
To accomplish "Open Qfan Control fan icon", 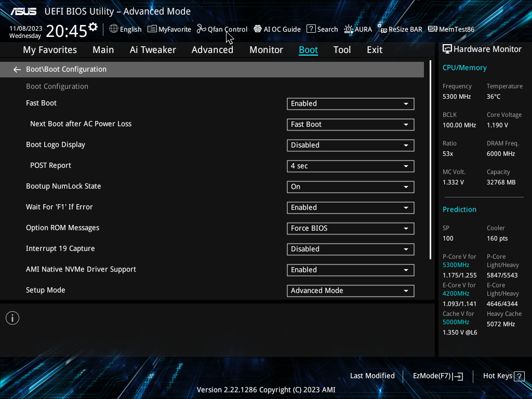I will (x=202, y=29).
